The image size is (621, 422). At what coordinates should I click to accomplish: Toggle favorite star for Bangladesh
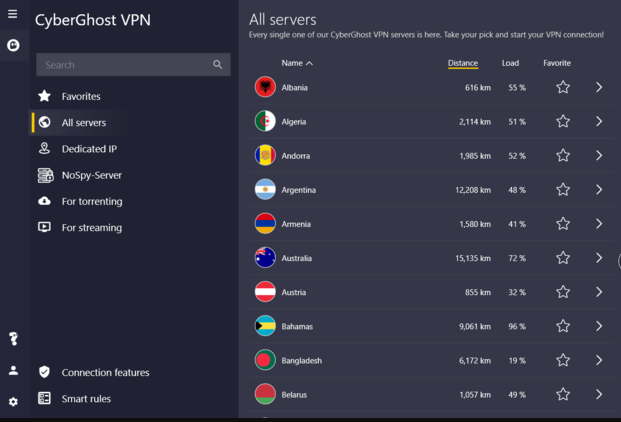[x=563, y=360]
